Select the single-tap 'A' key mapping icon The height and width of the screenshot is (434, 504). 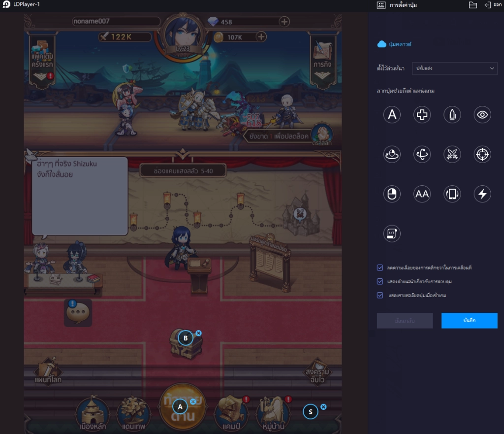[392, 114]
